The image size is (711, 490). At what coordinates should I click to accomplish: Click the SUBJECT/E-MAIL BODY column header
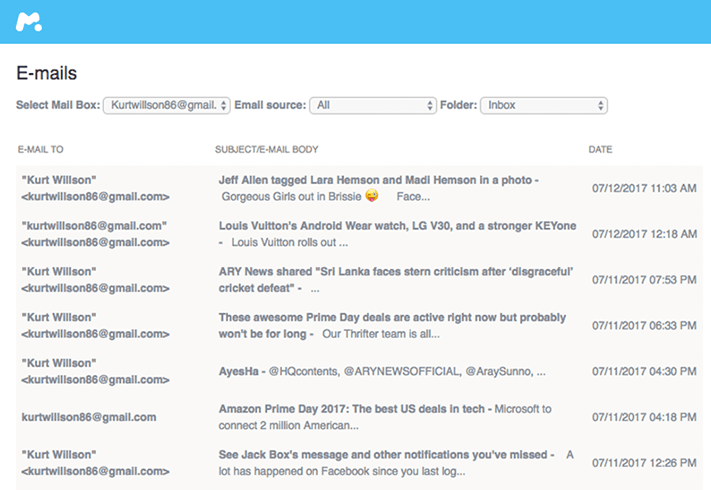pos(267,149)
